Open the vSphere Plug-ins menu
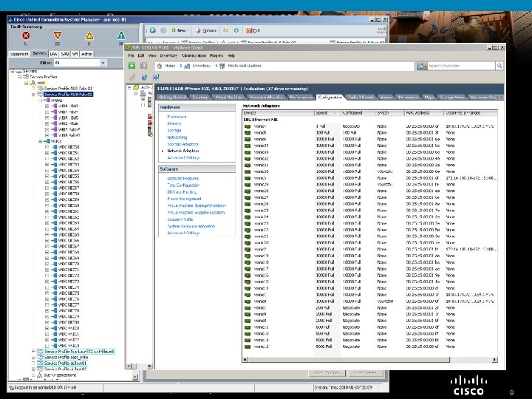Image resolution: width=532 pixels, height=399 pixels. point(216,55)
